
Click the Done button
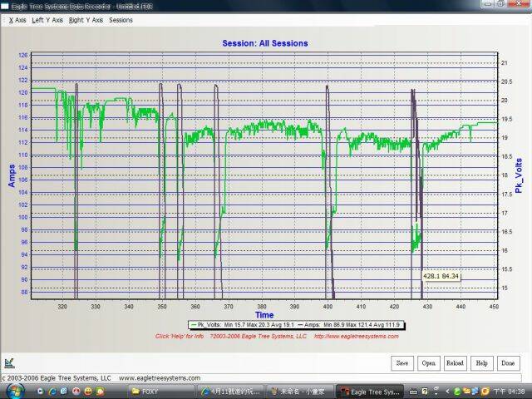(x=508, y=363)
